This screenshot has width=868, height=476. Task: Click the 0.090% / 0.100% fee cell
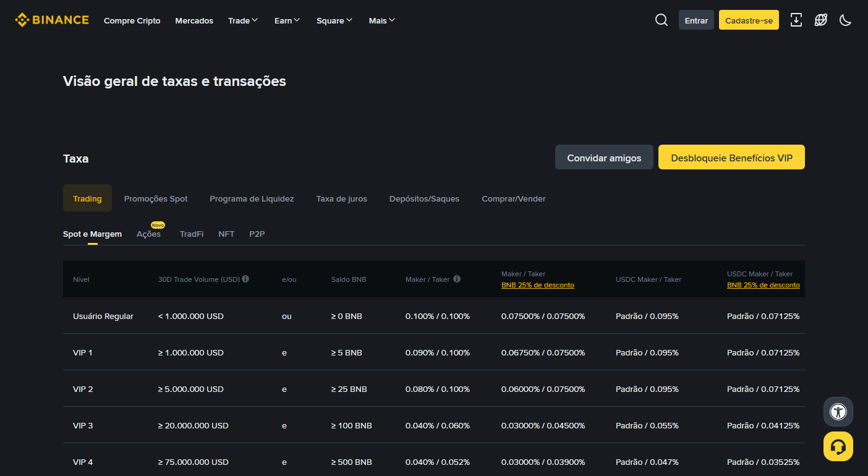pos(438,352)
